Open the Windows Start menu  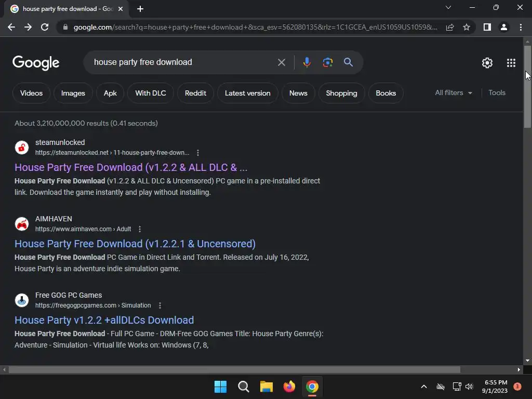220,387
